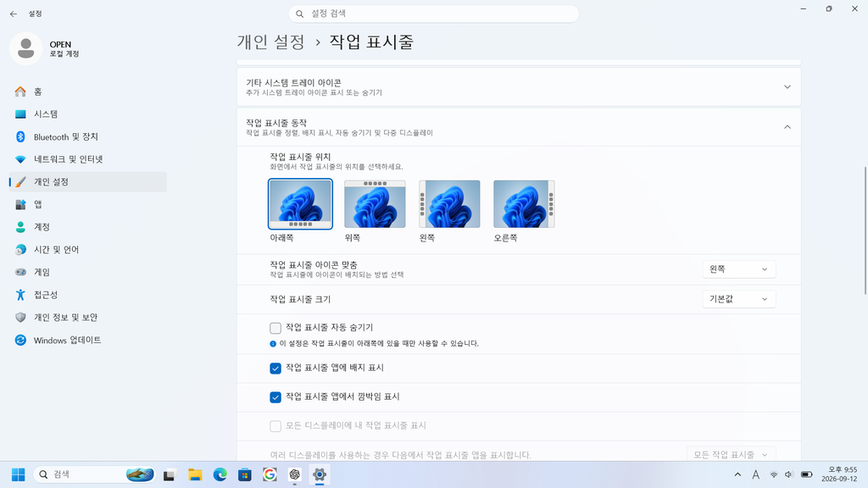Select 아래쪽 taskbar position thumbnail
The image size is (868, 488).
coord(300,203)
